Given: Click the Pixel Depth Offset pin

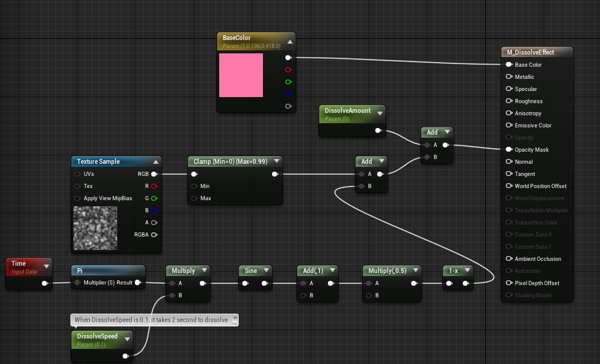Looking at the screenshot, I should coord(509,283).
